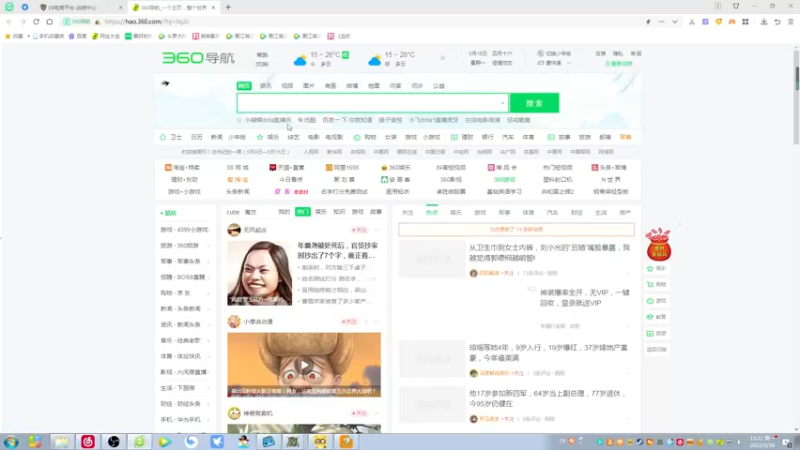Expand the search box suggestion dropdown arrow
Viewport: 800px width, 450px height.
point(503,104)
